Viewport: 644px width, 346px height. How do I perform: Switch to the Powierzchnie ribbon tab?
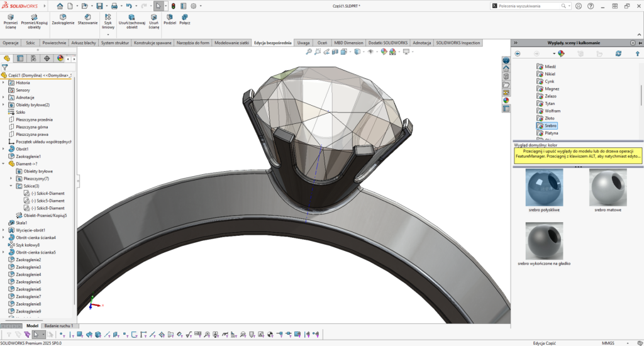[55, 43]
